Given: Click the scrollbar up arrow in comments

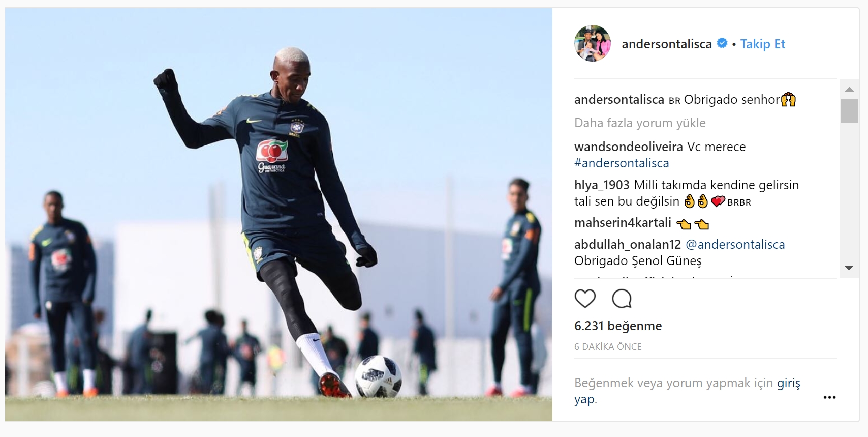Looking at the screenshot, I should click(x=849, y=89).
